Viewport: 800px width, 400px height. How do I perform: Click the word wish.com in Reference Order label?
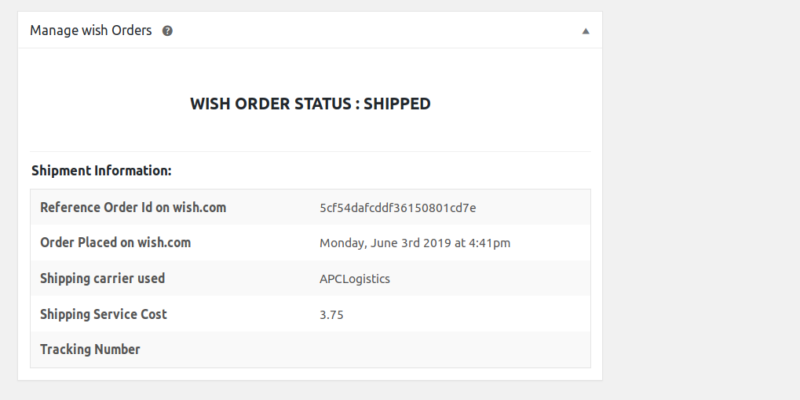coord(199,207)
